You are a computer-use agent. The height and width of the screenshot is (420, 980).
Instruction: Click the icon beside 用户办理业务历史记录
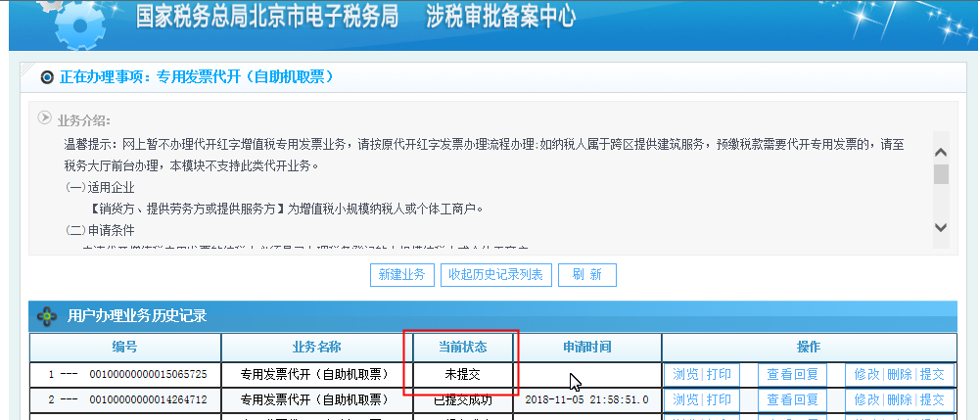pyautogui.click(x=47, y=316)
